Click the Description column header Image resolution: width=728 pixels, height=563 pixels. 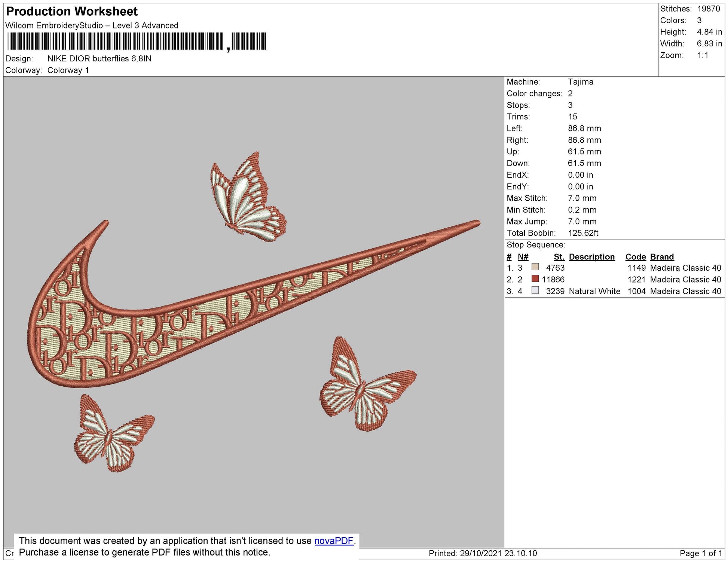click(x=591, y=257)
